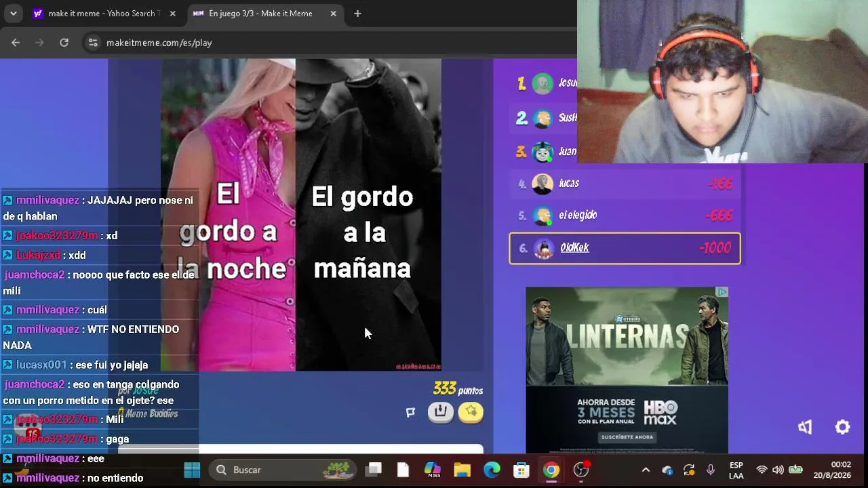Open the ESP LAA keyboard language switcher
Image resolution: width=868 pixels, height=488 pixels.
pos(736,470)
